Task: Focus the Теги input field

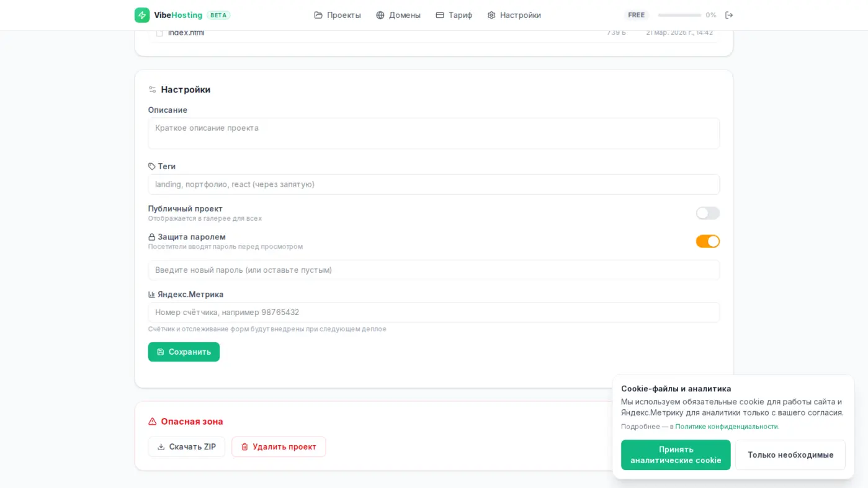Action: tap(434, 184)
